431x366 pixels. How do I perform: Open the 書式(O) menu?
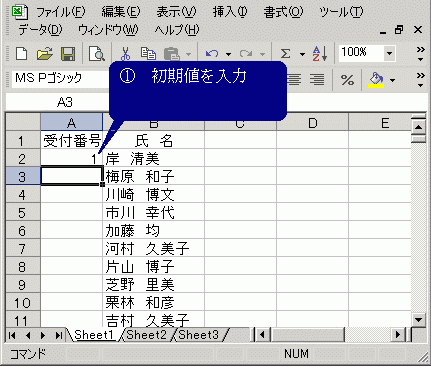coord(283,12)
